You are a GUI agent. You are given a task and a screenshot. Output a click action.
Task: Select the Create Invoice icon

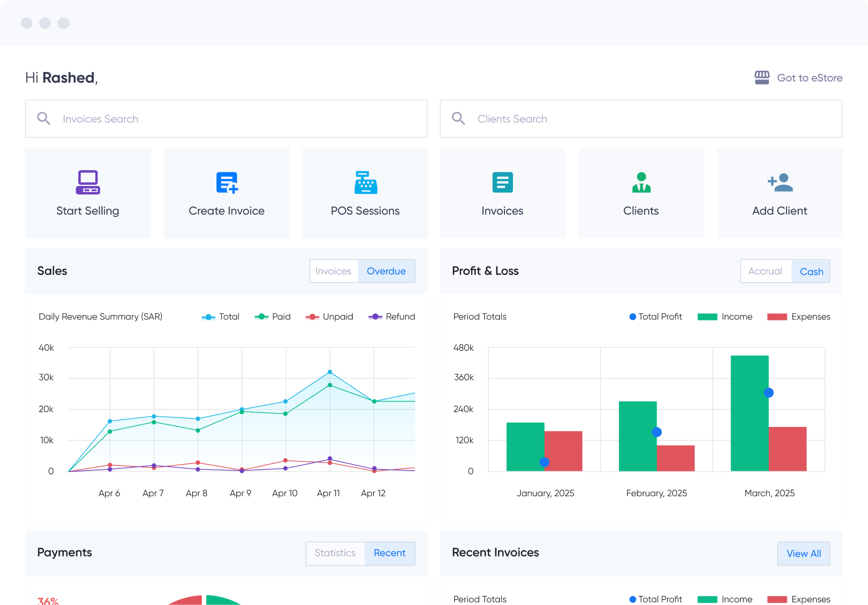[227, 183]
